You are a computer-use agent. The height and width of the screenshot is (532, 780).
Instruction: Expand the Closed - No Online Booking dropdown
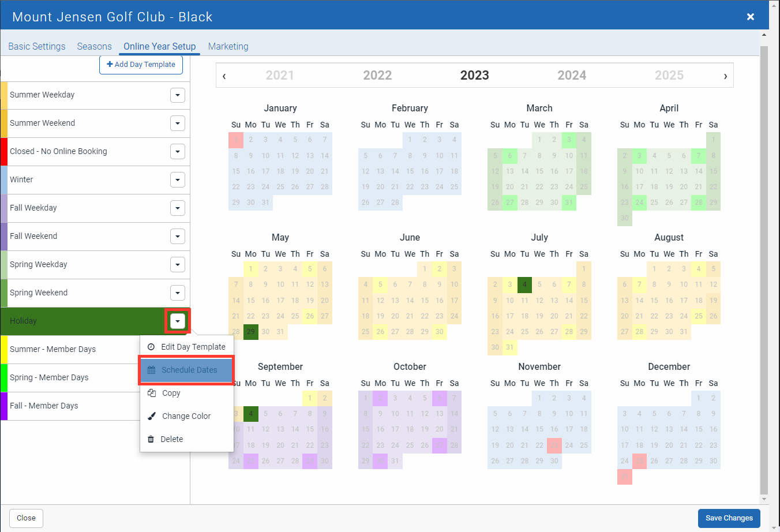[x=178, y=152]
